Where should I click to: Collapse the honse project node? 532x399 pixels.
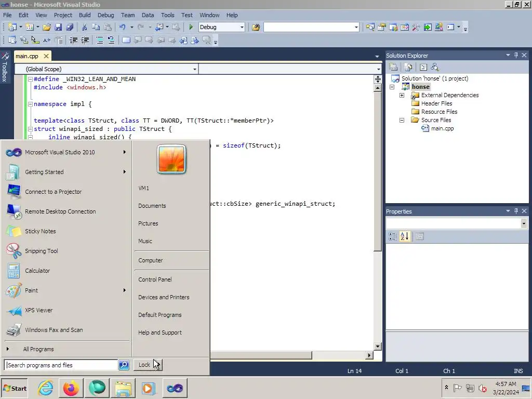392,87
